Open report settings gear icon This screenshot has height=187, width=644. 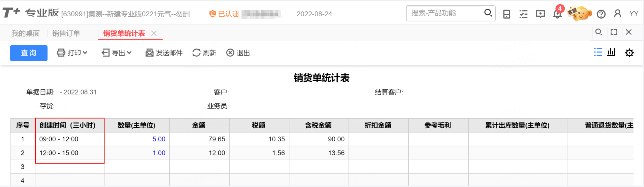pyautogui.click(x=629, y=53)
